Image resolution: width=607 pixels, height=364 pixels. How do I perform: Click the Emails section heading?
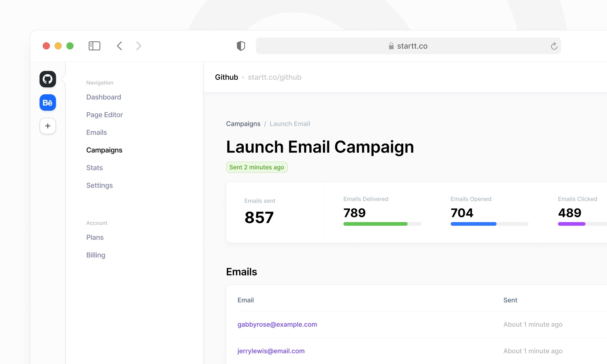242,272
